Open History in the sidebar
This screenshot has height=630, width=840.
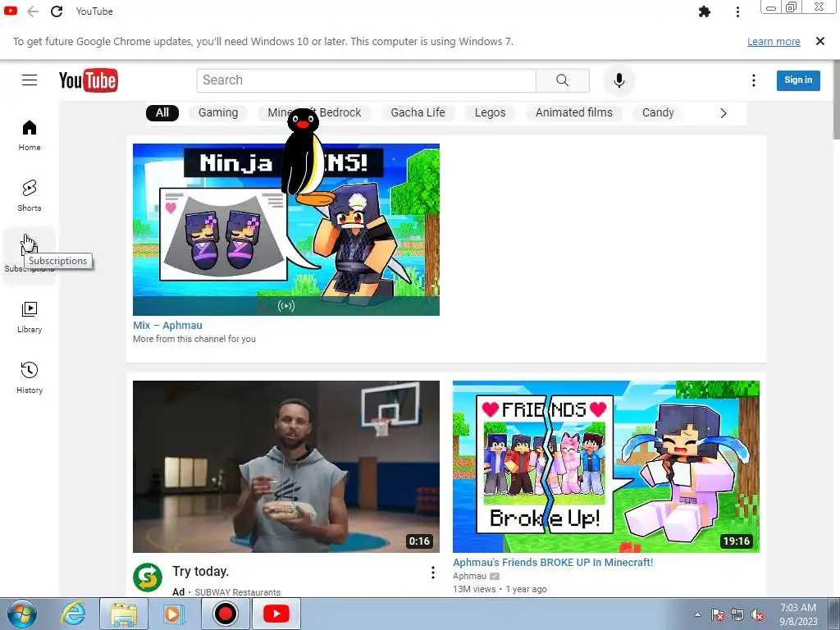(x=30, y=378)
